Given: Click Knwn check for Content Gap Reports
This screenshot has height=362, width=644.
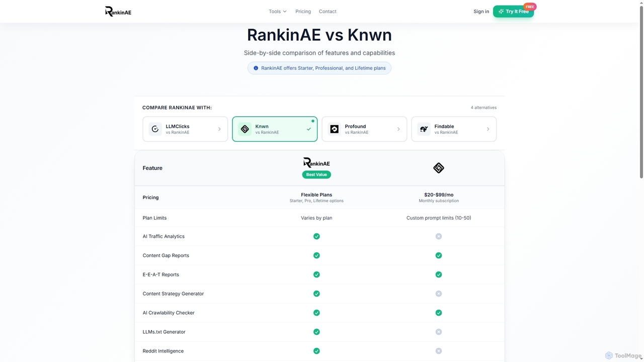Looking at the screenshot, I should tap(439, 255).
